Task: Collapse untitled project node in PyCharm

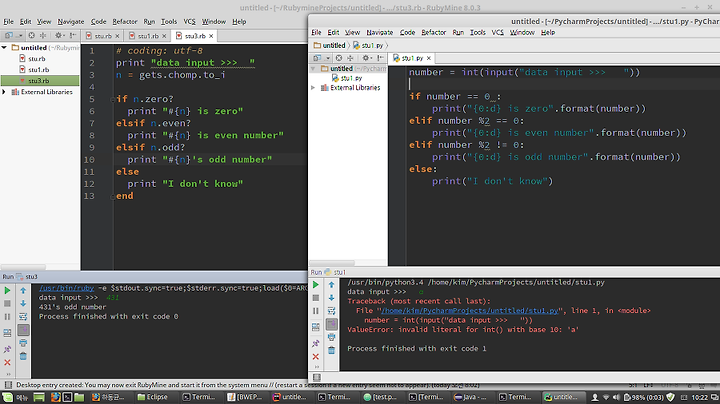Action: tap(313, 68)
